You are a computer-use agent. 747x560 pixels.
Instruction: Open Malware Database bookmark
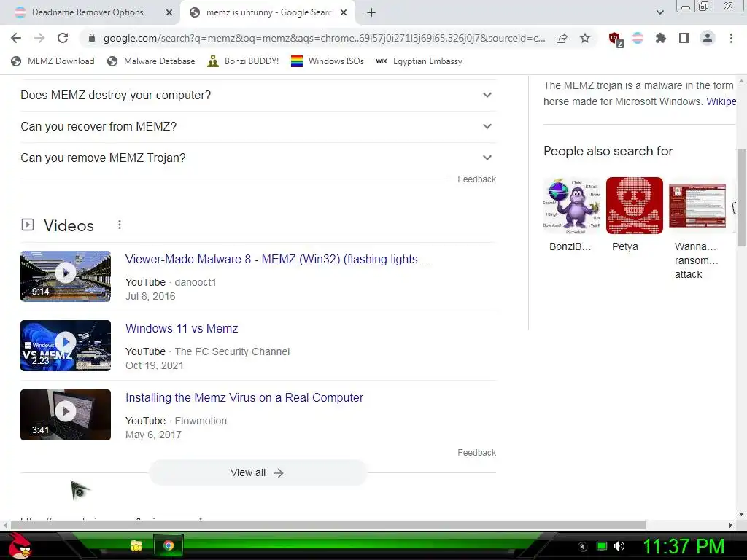(x=152, y=61)
